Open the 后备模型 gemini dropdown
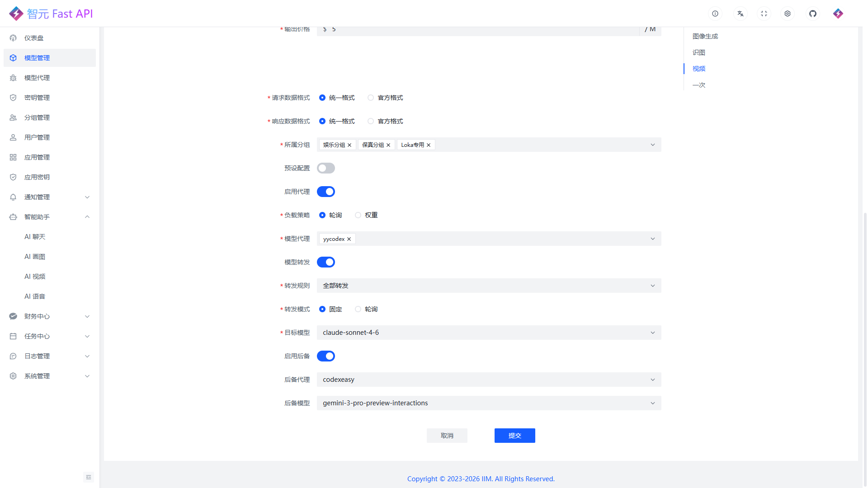 (489, 403)
